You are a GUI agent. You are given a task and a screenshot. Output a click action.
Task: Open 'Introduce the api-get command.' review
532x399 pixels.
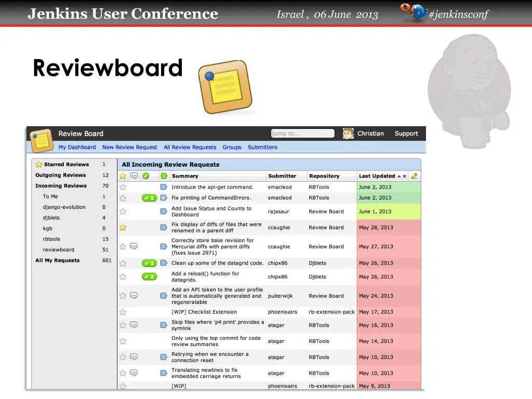point(212,187)
